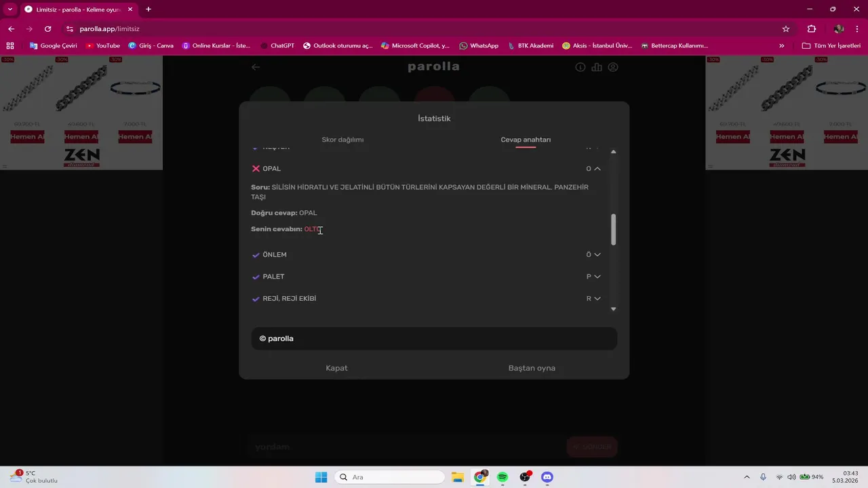This screenshot has height=488, width=868.
Task: Click the answer list scrollbar thumb
Action: click(614, 230)
